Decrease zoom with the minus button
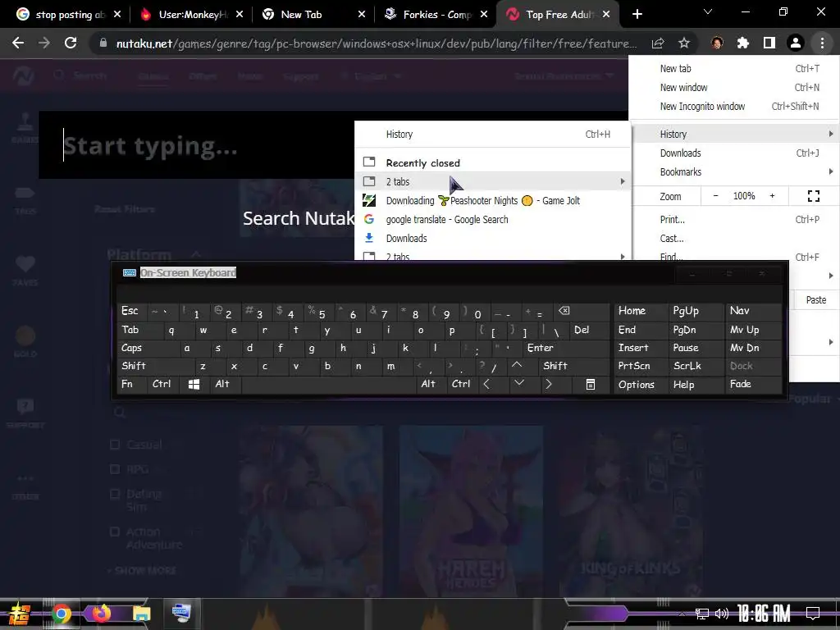Image resolution: width=840 pixels, height=630 pixels. point(715,196)
